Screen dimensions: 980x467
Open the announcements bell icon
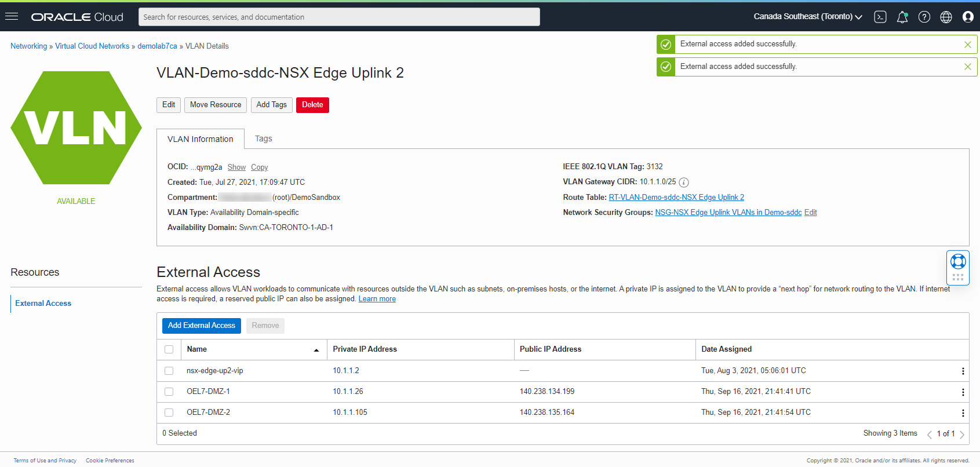(902, 17)
